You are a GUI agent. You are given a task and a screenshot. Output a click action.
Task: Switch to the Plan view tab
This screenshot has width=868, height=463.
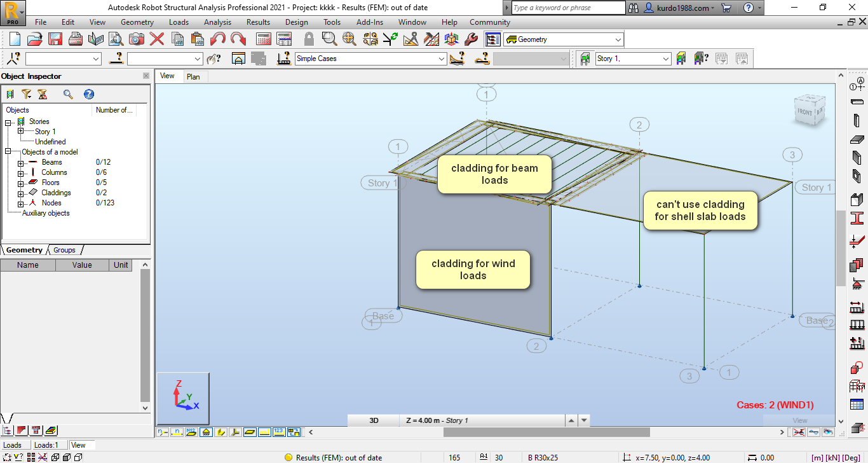coord(193,76)
